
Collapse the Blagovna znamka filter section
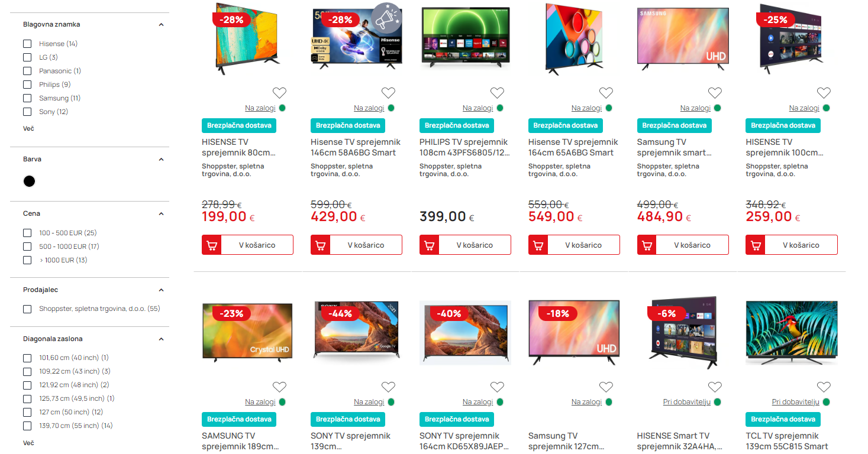click(x=161, y=25)
